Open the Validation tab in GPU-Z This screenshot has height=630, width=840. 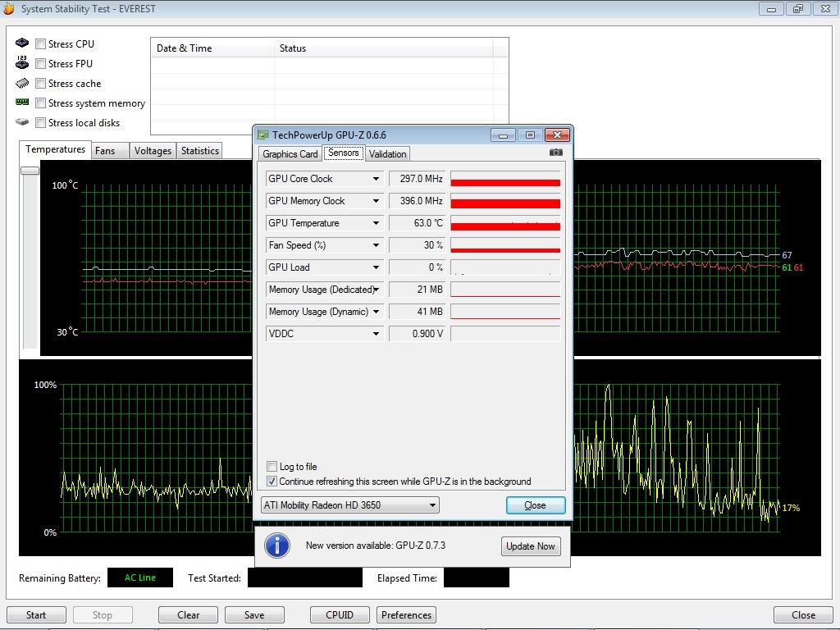tap(387, 153)
